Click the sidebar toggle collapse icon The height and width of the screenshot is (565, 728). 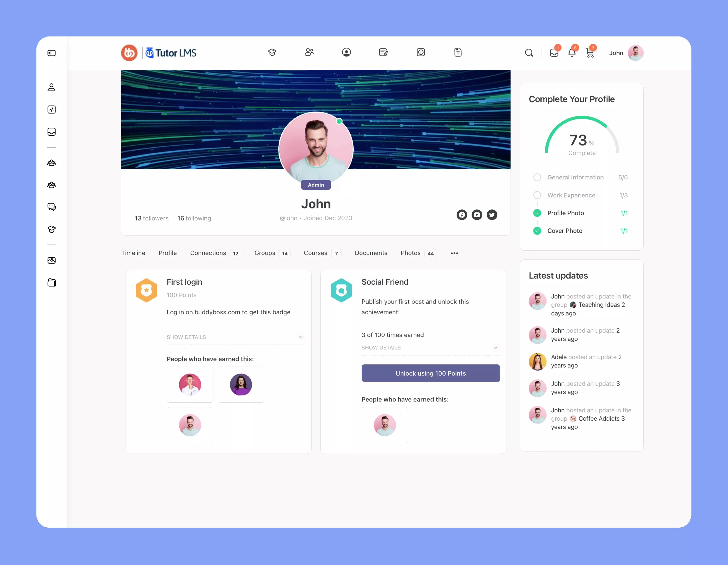point(52,53)
